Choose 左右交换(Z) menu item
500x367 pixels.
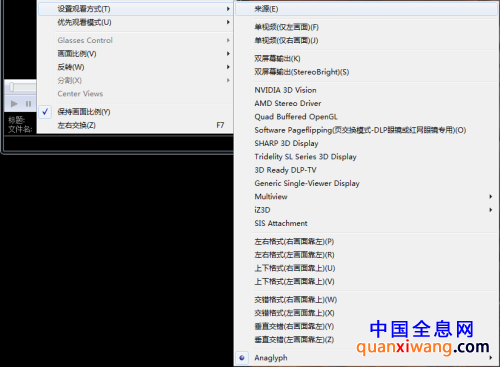point(135,125)
